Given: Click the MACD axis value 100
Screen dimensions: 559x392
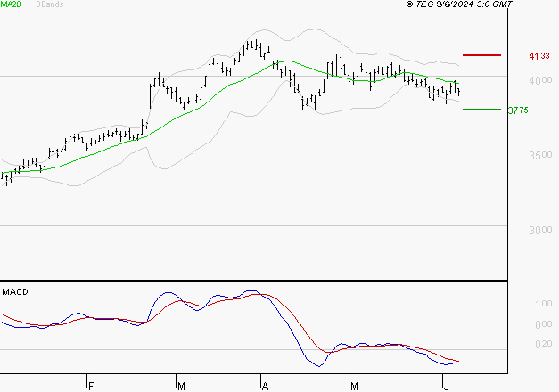Looking at the screenshot, I should 543,304.
